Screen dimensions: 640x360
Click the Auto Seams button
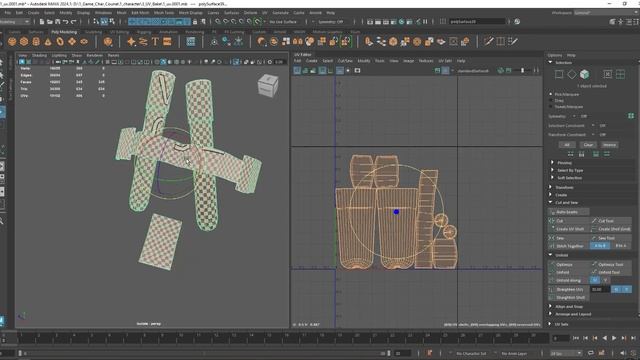(x=569, y=212)
